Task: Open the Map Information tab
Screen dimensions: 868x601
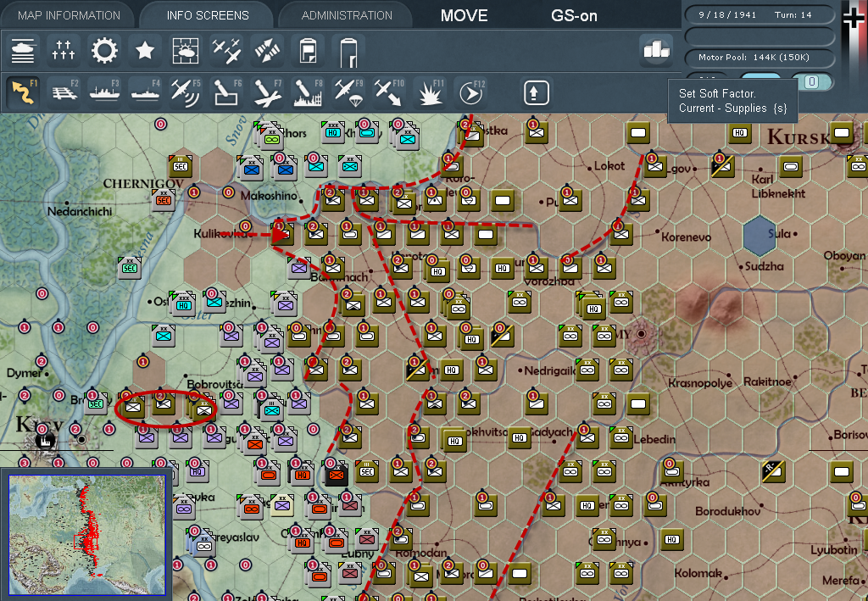Action: point(69,15)
